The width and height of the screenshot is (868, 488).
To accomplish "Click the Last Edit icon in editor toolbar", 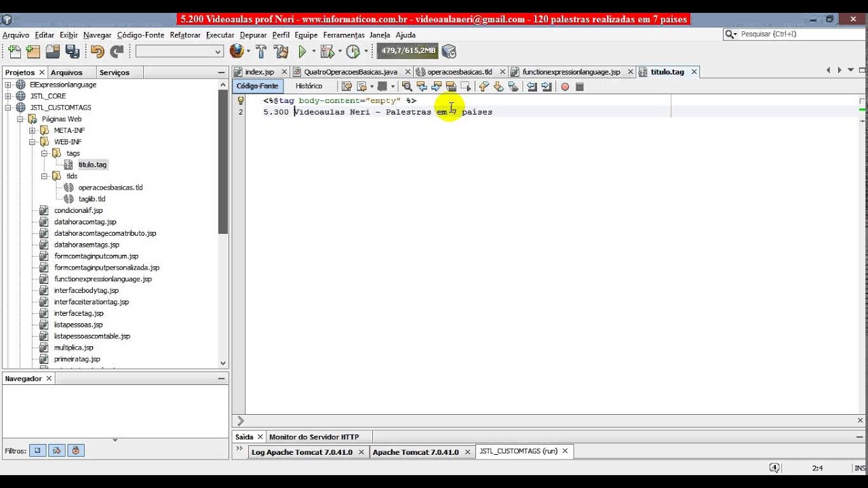I will (347, 87).
